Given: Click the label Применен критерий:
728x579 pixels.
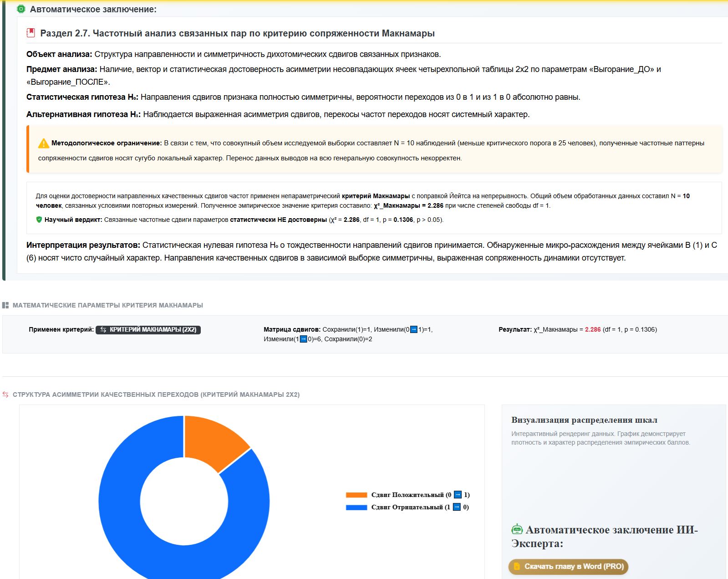Looking at the screenshot, I should pos(61,329).
